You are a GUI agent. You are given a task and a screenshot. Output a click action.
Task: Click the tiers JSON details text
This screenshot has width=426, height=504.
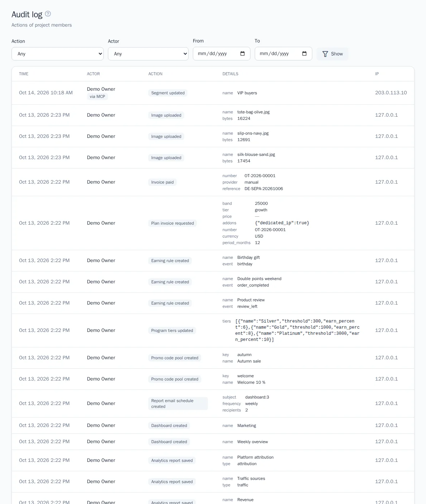(298, 330)
